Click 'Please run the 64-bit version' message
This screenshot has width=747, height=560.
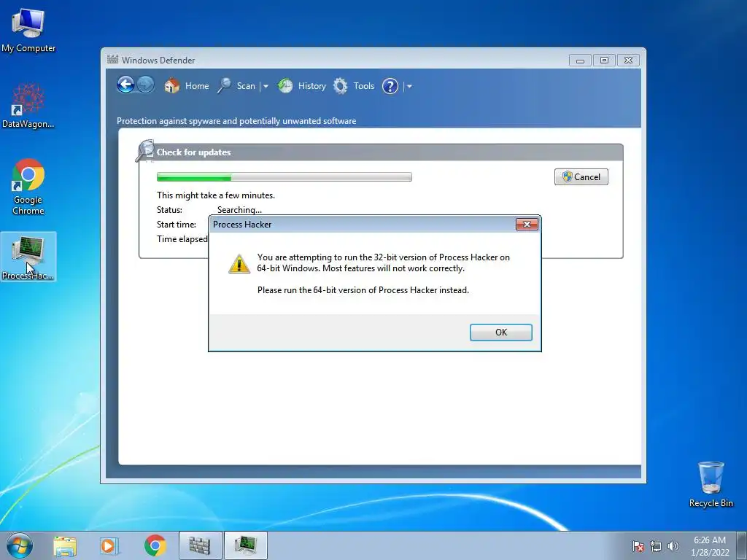click(x=363, y=290)
